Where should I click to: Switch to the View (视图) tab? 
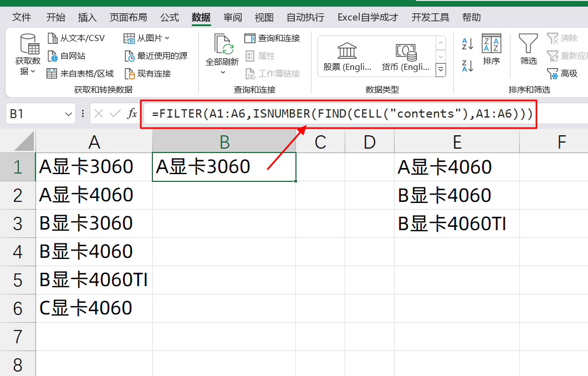pos(264,17)
